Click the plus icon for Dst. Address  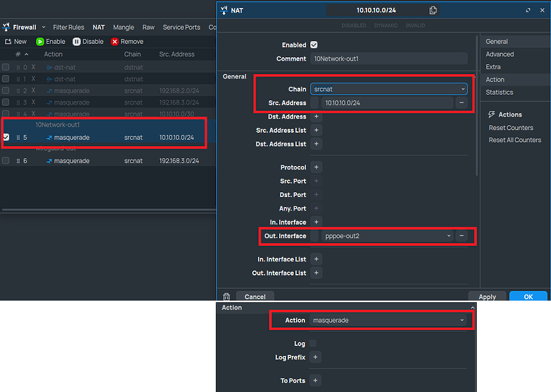(316, 117)
